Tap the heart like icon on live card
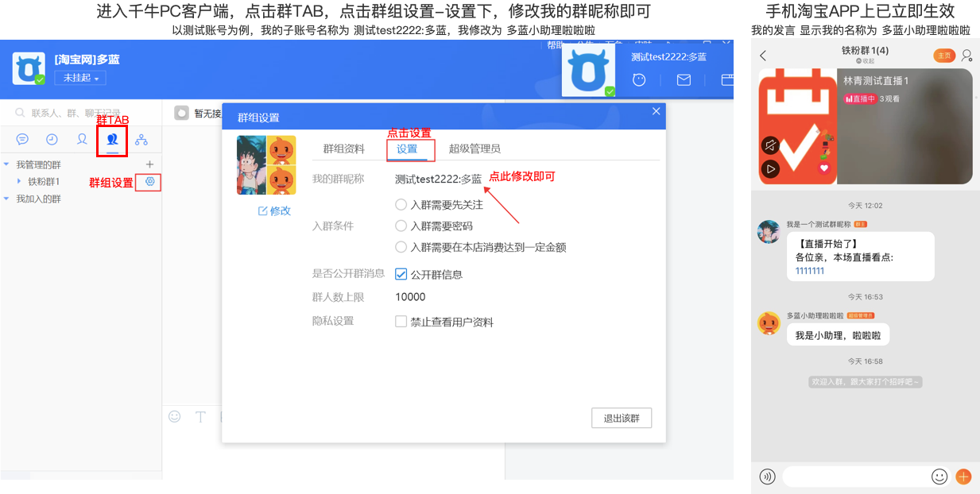This screenshot has height=494, width=980. pos(824,168)
